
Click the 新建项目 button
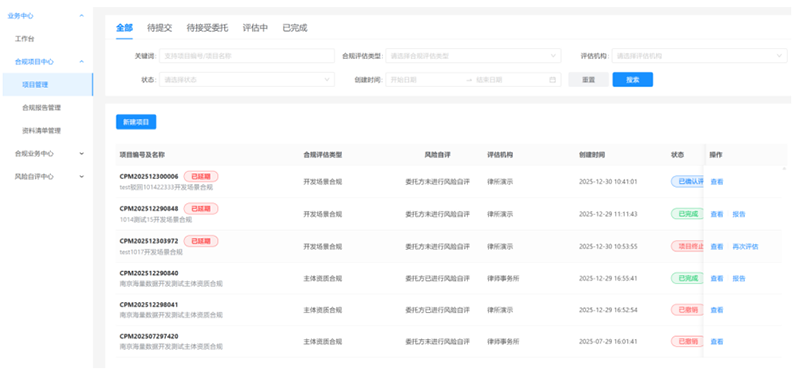click(136, 122)
